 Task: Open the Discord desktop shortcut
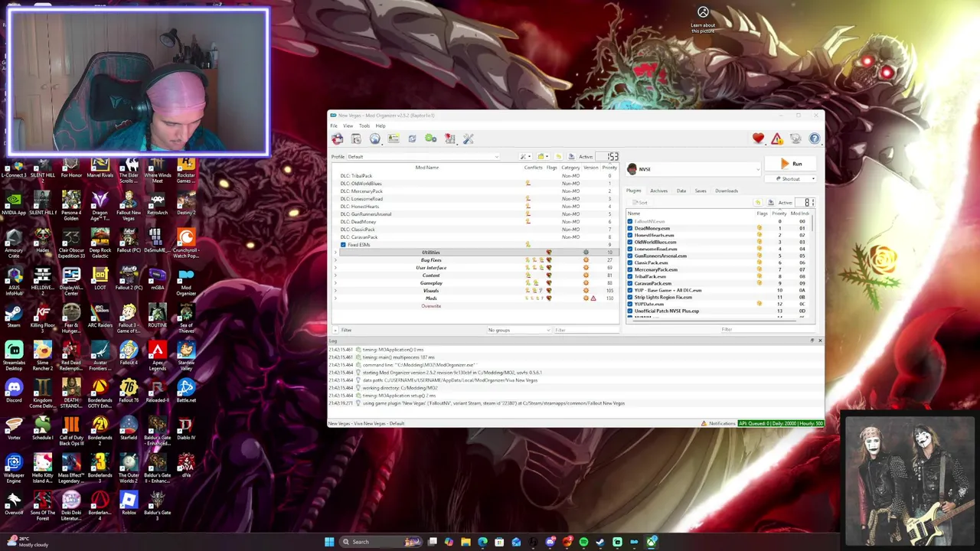point(14,392)
